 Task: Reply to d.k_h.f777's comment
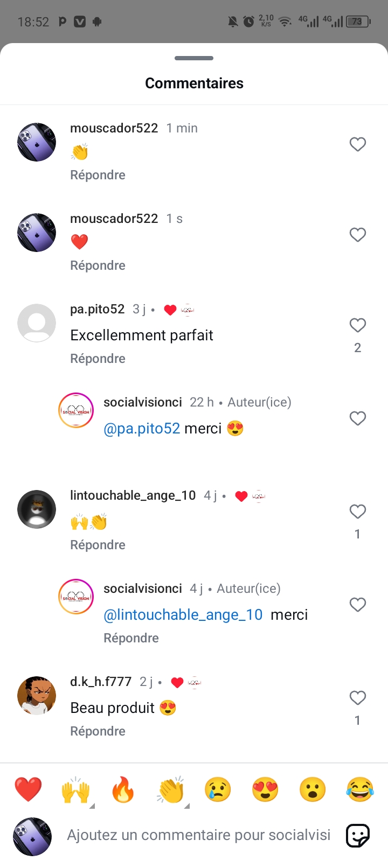98,731
